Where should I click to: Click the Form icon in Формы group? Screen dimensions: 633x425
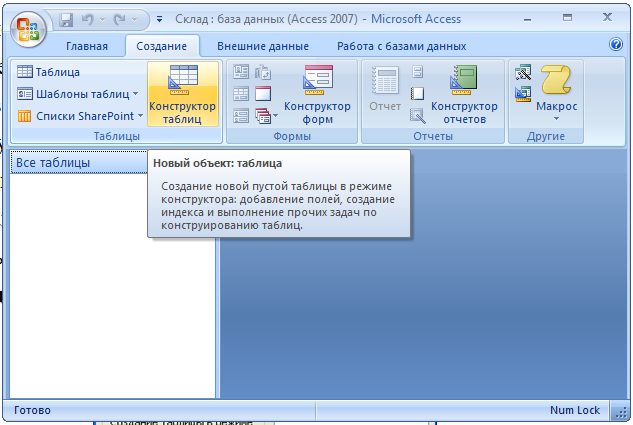pos(241,72)
